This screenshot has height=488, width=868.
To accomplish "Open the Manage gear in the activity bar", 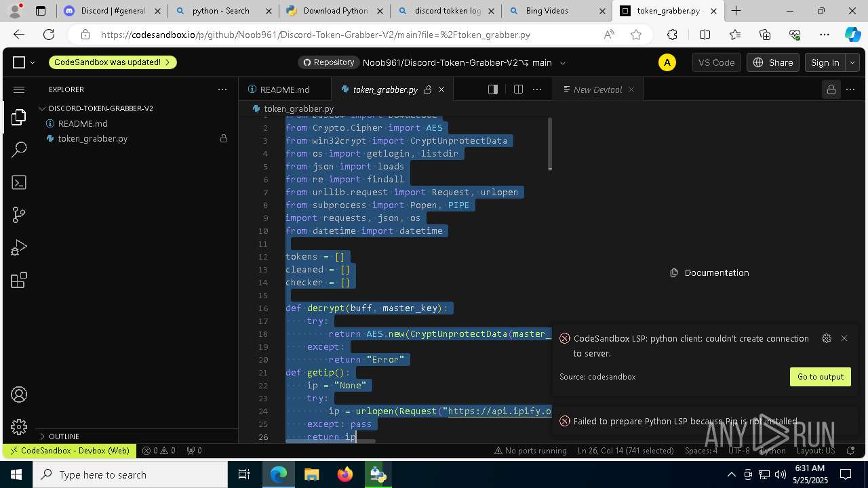I will 19,427.
